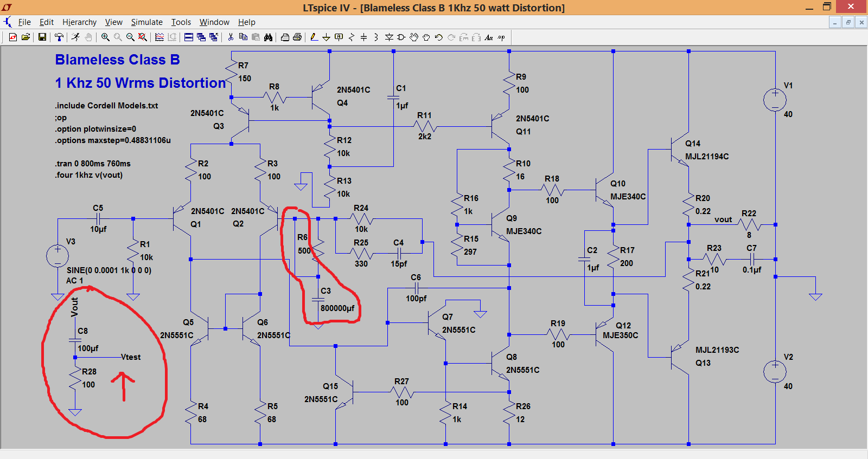Viewport: 868px width, 459px height.
Task: Select the Place Component gate icon
Action: tap(401, 37)
